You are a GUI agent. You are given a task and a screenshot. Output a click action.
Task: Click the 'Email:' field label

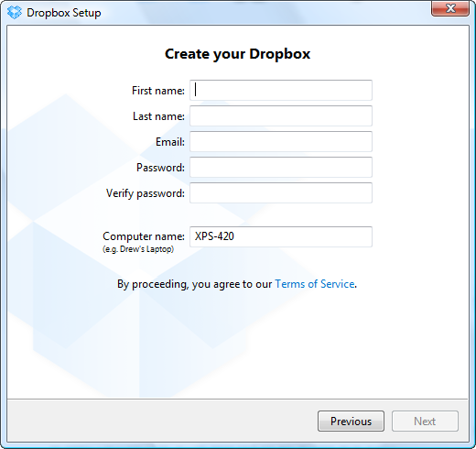(x=170, y=142)
